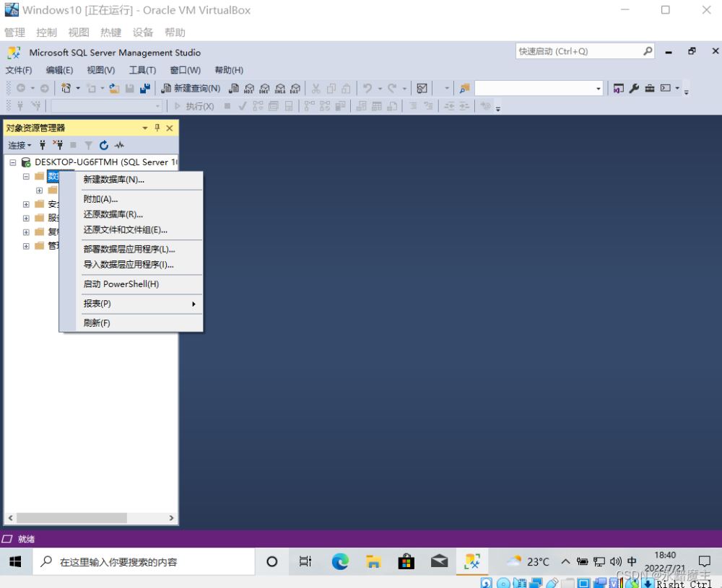
Task: Click Refresh icon in Object Explorer
Action: coord(103,146)
